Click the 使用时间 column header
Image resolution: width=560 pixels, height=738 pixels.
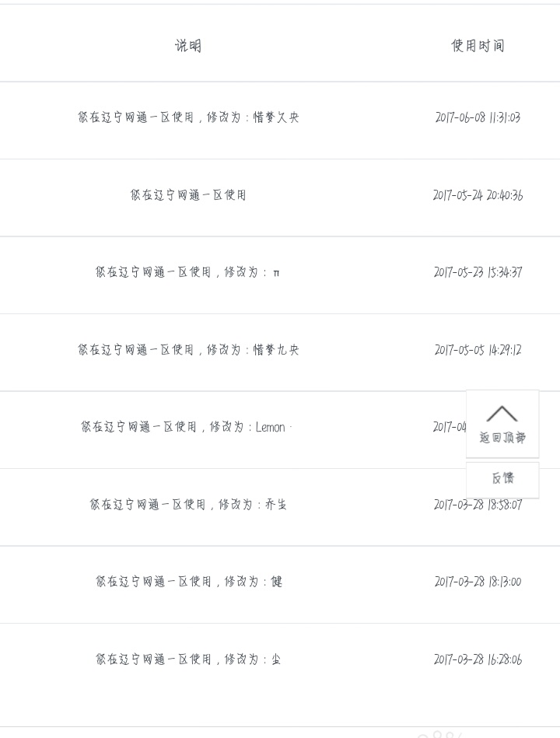click(478, 46)
